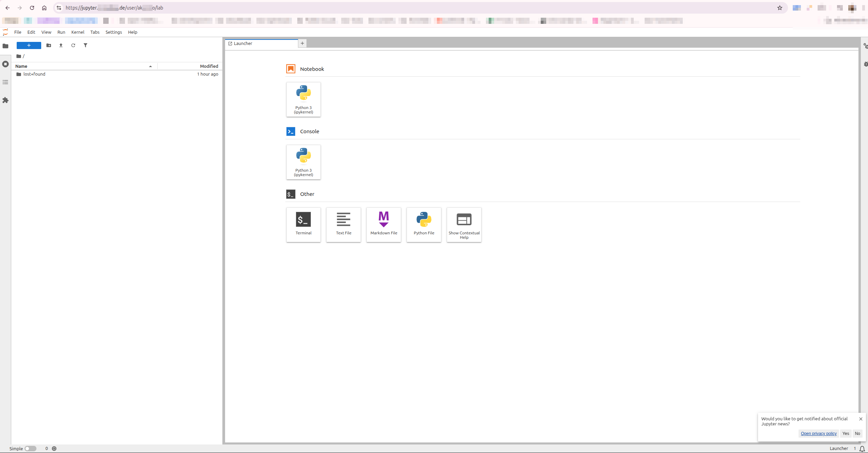Create a new Markdown File
The height and width of the screenshot is (453, 868).
coord(383,224)
